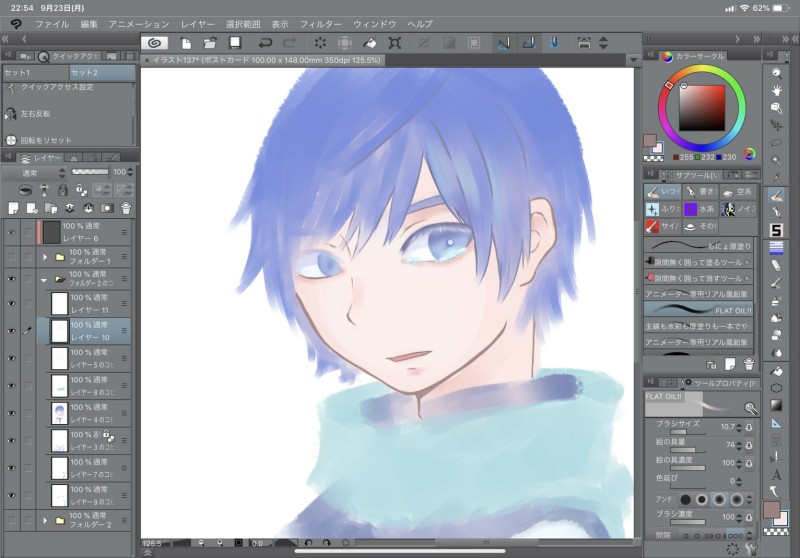Rotate the canvas left in status bar
Screen dimensions: 800x558
tap(308, 543)
